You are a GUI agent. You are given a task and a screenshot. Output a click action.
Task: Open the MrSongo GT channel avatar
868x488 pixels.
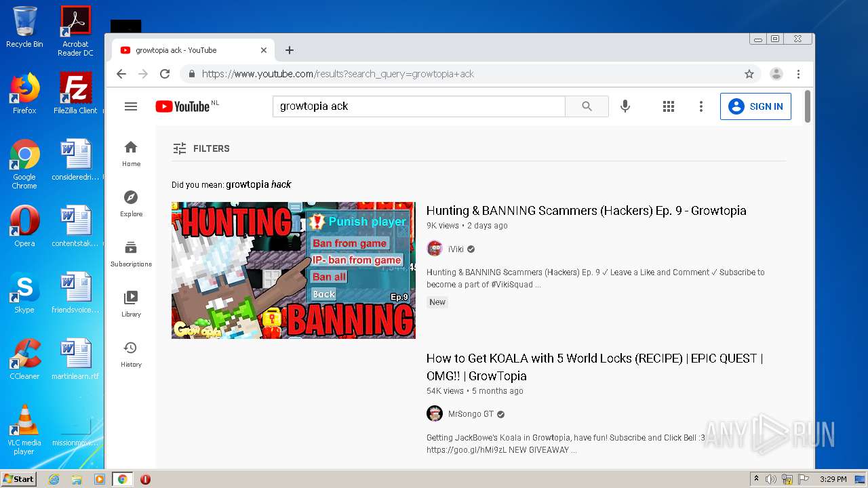[x=435, y=413]
